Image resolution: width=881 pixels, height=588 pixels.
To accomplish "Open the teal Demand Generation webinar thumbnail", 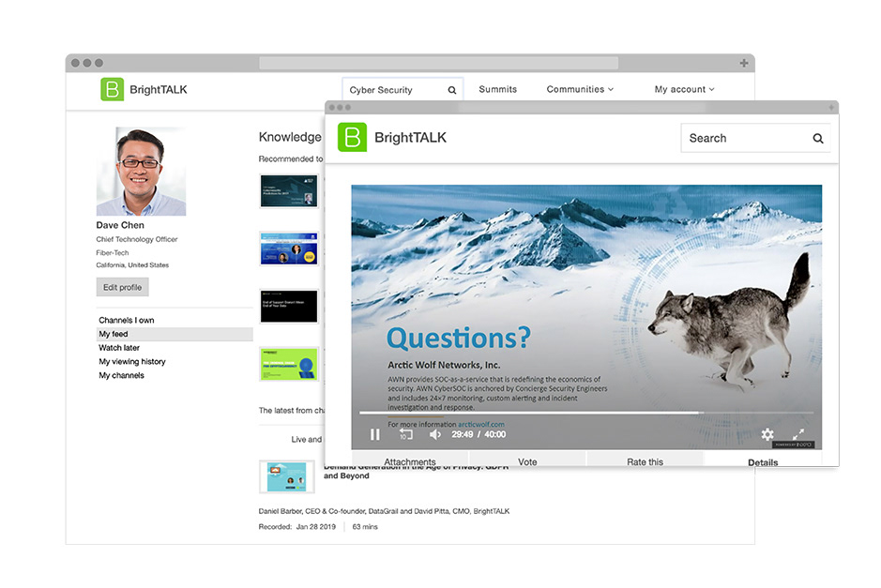I will (x=286, y=476).
